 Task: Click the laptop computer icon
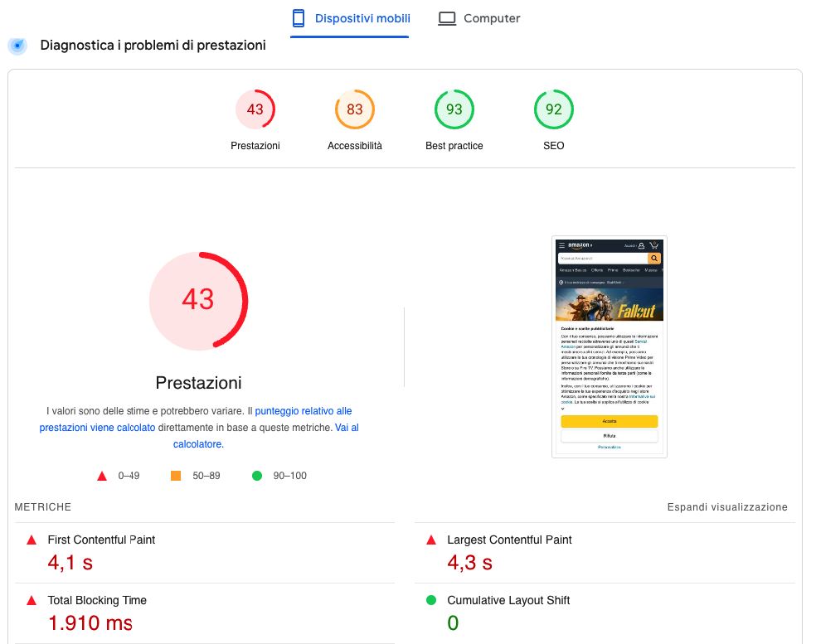446,19
